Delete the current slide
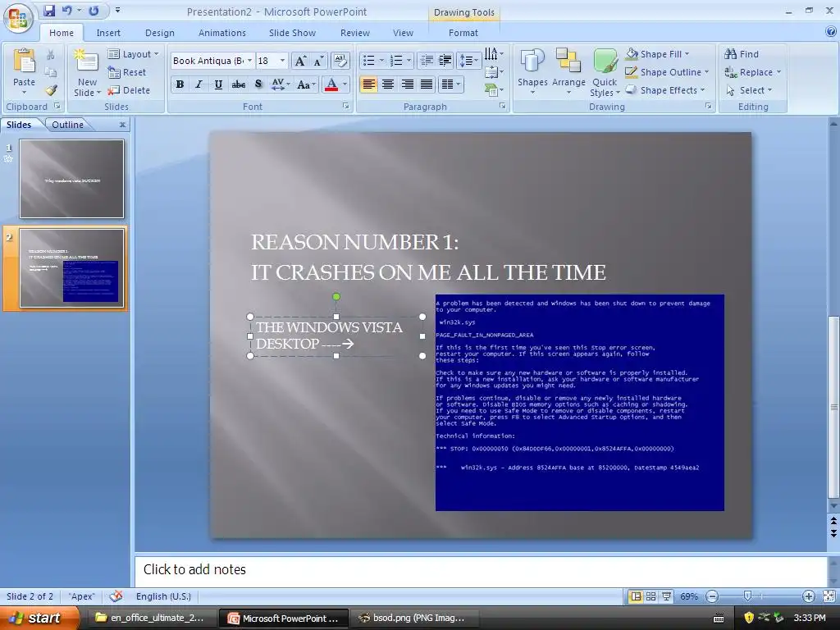The image size is (840, 630). point(129,90)
